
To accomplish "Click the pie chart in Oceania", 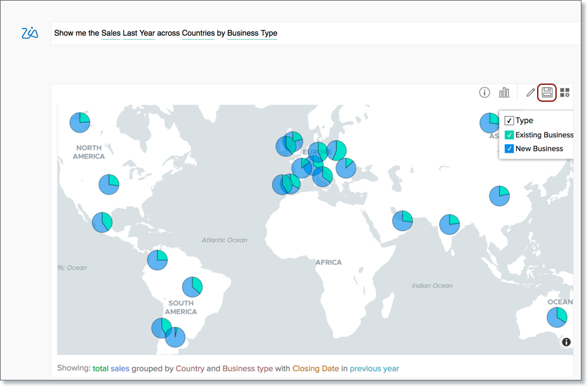I will (557, 317).
